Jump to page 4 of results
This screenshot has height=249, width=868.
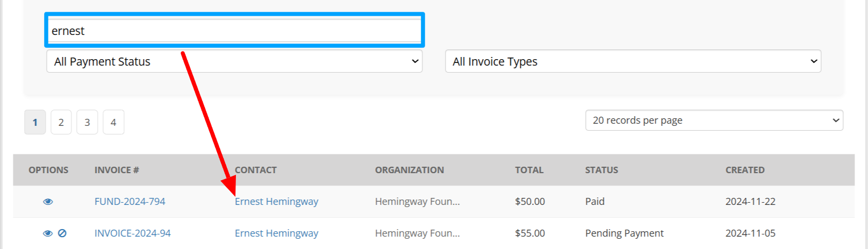click(x=113, y=123)
